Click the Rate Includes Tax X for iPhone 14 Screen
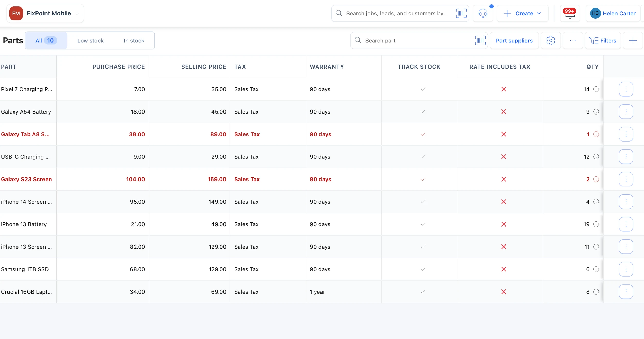This screenshot has width=644, height=339. click(504, 202)
